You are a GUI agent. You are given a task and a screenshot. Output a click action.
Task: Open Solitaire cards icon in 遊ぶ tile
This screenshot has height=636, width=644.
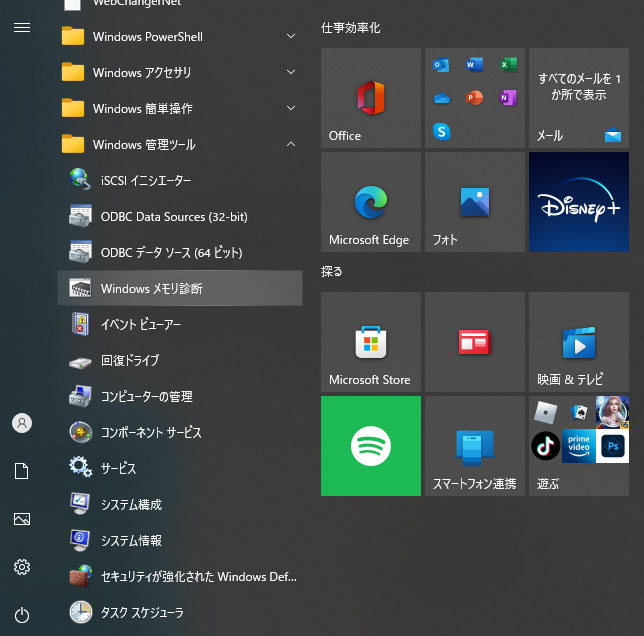click(579, 412)
